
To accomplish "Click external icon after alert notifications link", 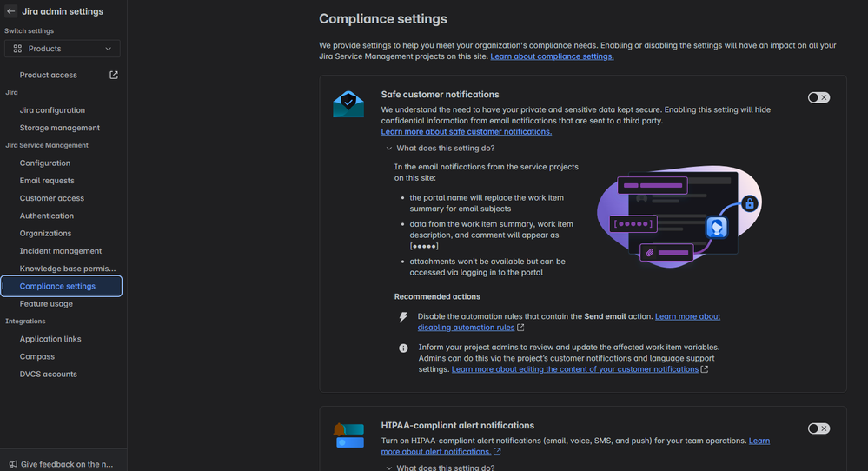I will pos(497,452).
